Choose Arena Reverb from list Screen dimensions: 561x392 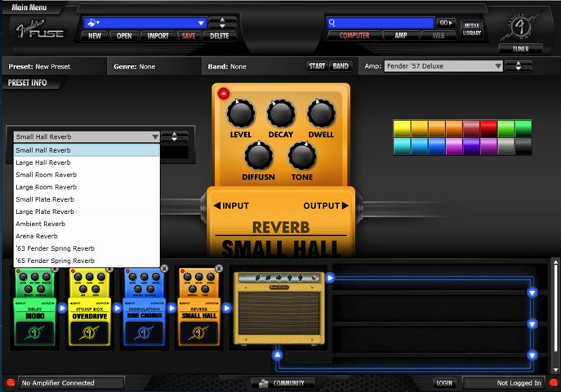(87, 236)
